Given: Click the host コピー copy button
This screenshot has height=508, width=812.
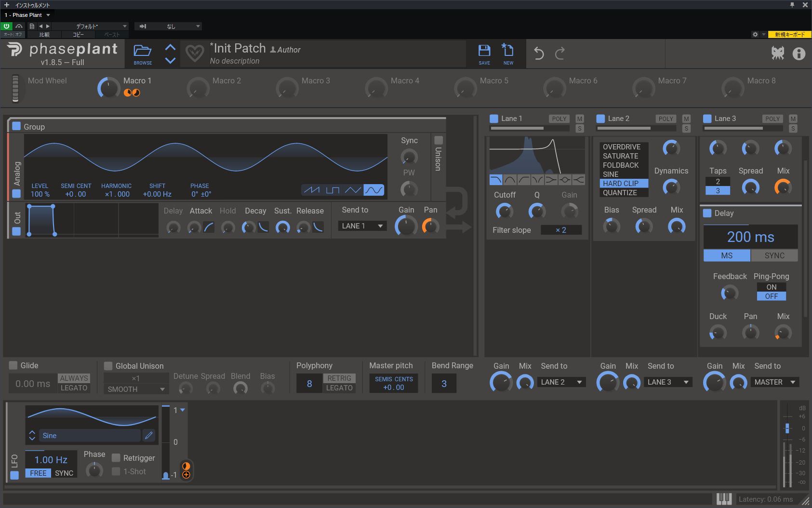Looking at the screenshot, I should [x=78, y=35].
